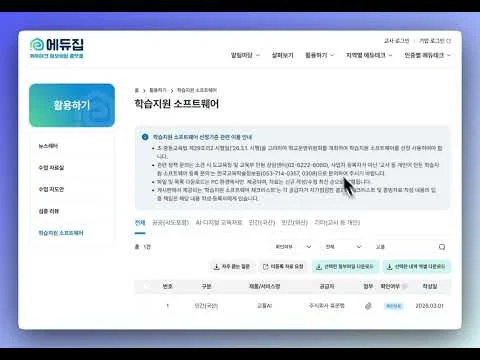Open 심층 리뷰 in the sidebar
Screen dimensions: 480x360
click(49, 211)
